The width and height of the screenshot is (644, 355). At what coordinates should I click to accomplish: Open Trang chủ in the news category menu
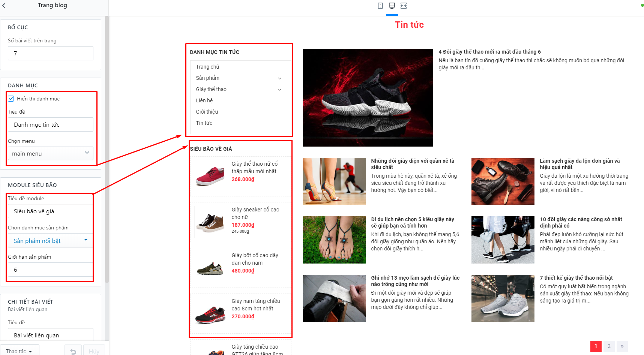point(207,67)
